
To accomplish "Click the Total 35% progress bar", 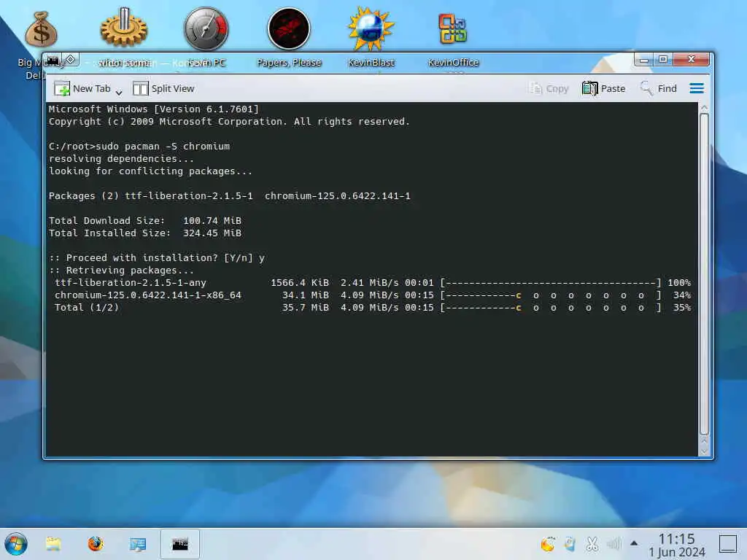I will (551, 307).
